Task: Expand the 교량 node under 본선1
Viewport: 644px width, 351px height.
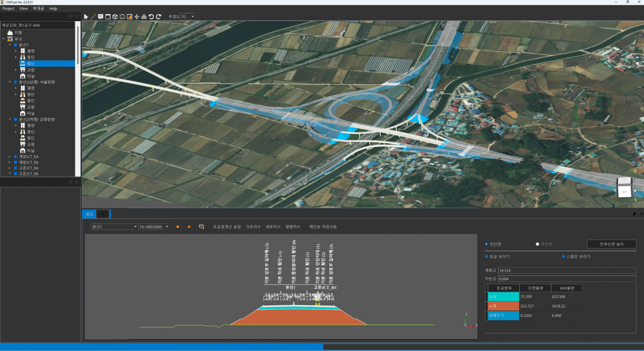Action: pyautogui.click(x=16, y=70)
